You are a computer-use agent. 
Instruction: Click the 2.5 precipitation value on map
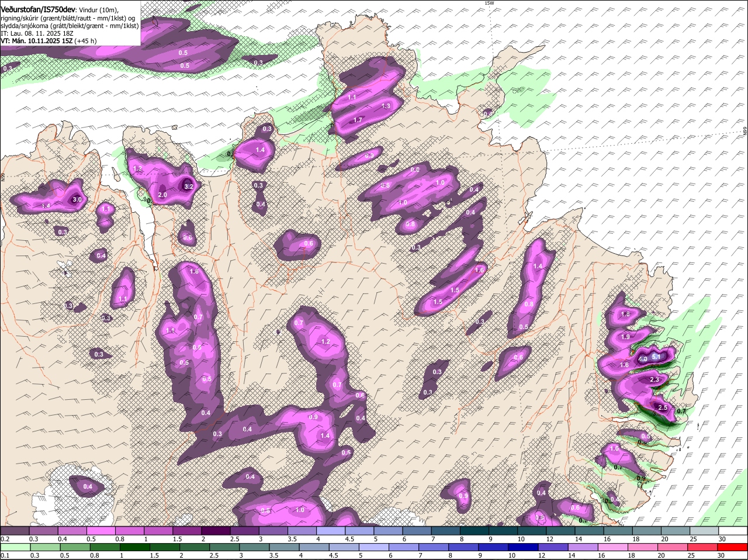(x=663, y=407)
